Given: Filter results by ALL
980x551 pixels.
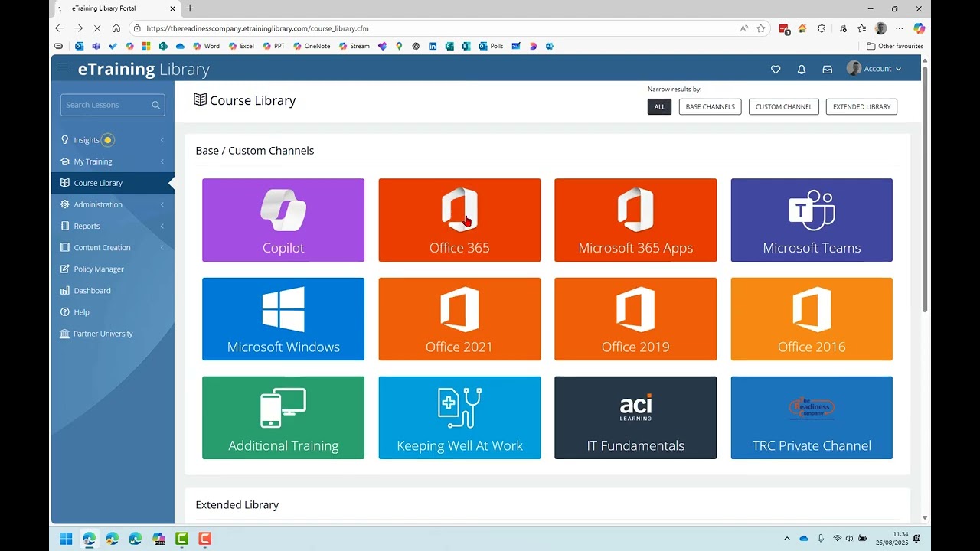Looking at the screenshot, I should pyautogui.click(x=659, y=107).
